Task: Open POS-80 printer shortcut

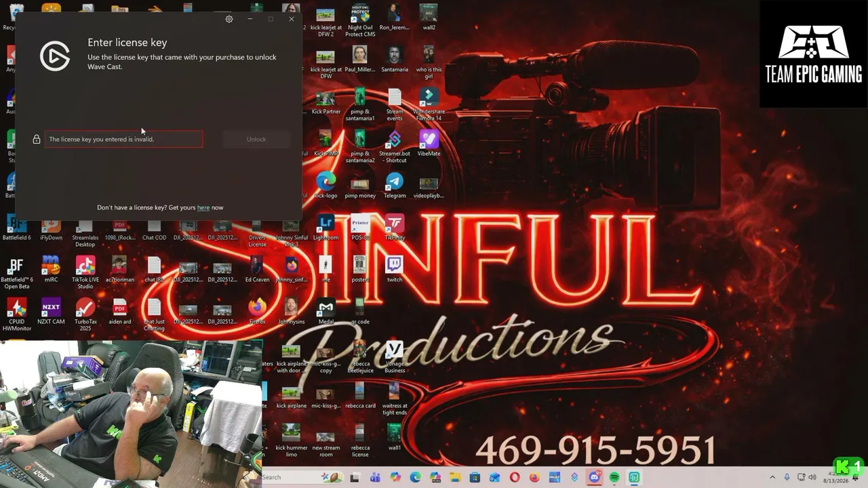Action: [360, 228]
